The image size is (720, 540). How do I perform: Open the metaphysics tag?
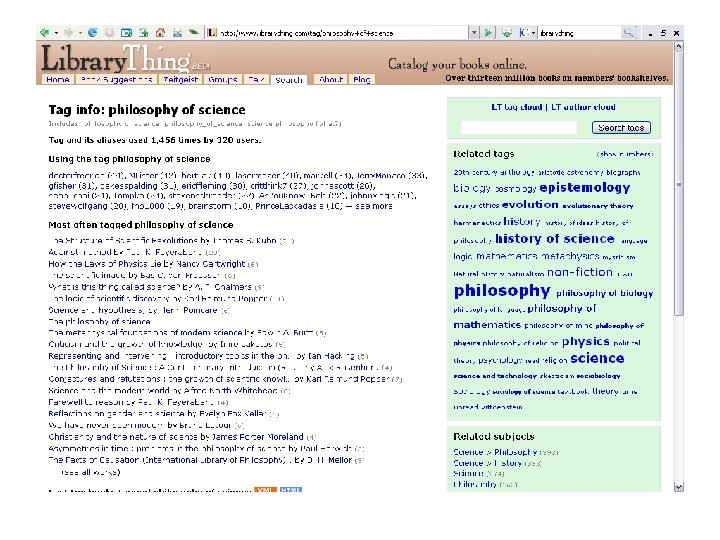point(570,256)
